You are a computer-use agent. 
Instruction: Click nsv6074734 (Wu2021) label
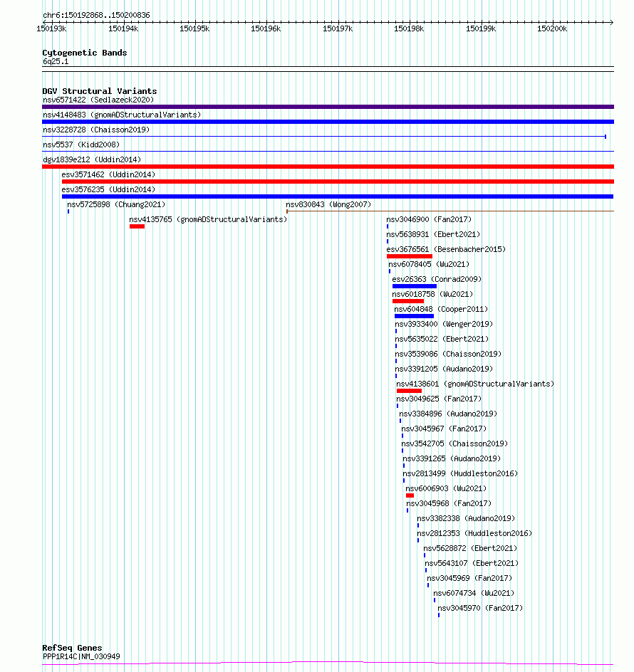[474, 595]
